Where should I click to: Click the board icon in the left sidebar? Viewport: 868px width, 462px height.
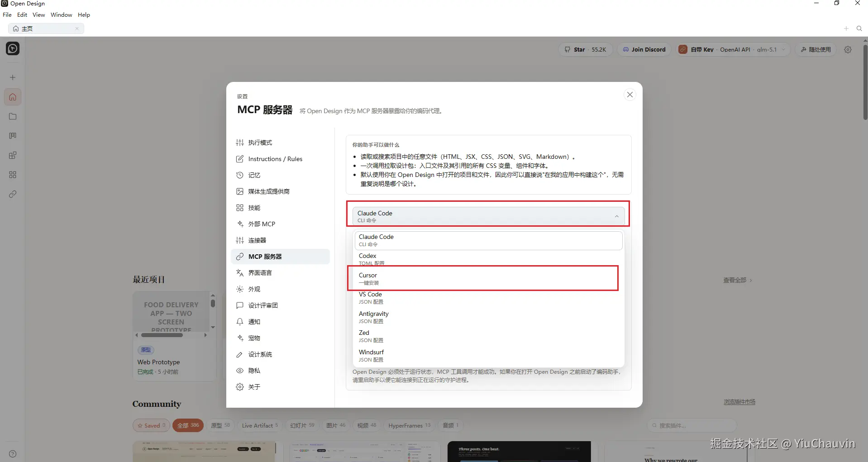click(x=13, y=136)
